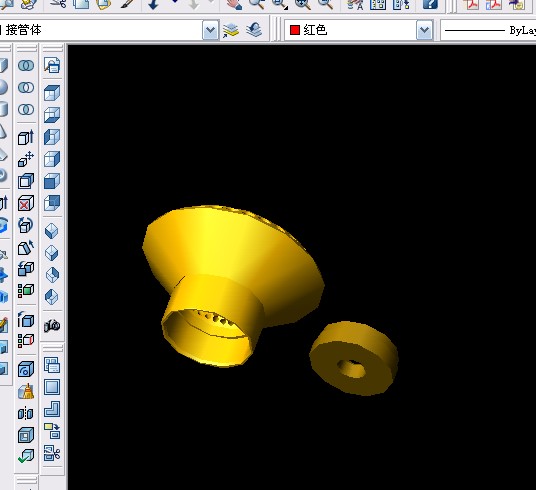Set SE Isometric view
This screenshot has width=536, height=490.
coord(52,253)
